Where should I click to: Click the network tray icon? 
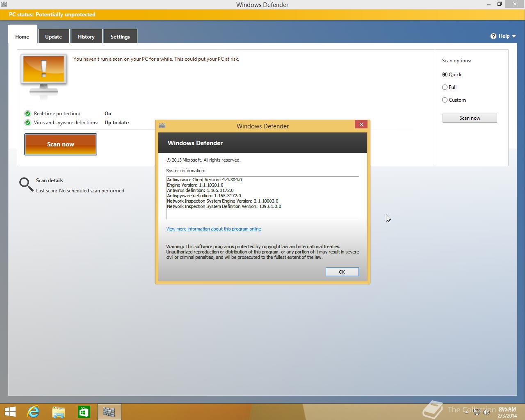click(x=477, y=412)
